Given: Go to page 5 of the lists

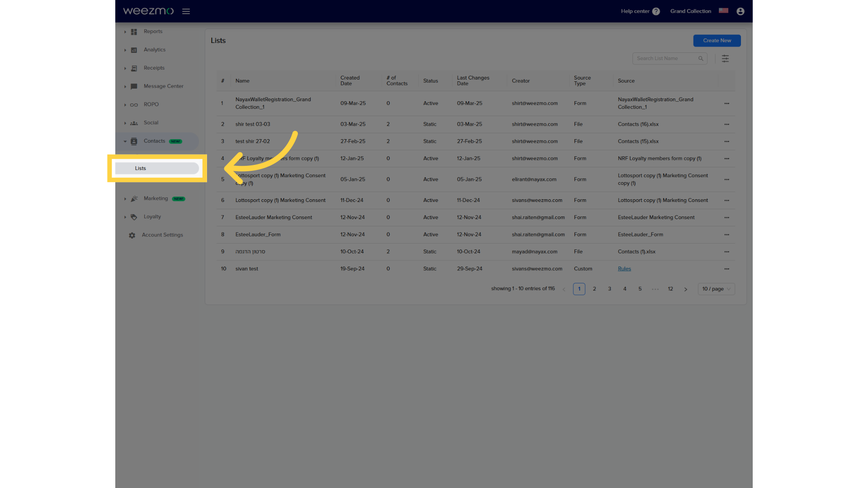Looking at the screenshot, I should pyautogui.click(x=640, y=289).
